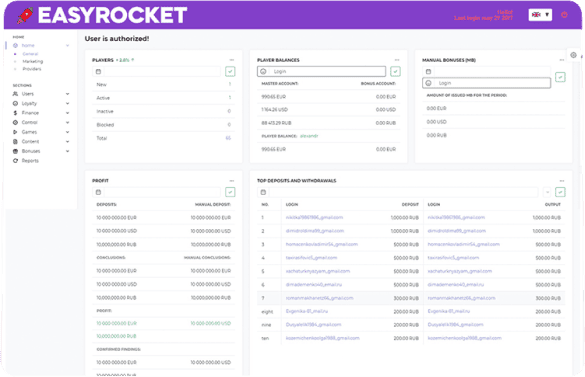Click the red power logout icon
This screenshot has height=377, width=585.
point(564,15)
